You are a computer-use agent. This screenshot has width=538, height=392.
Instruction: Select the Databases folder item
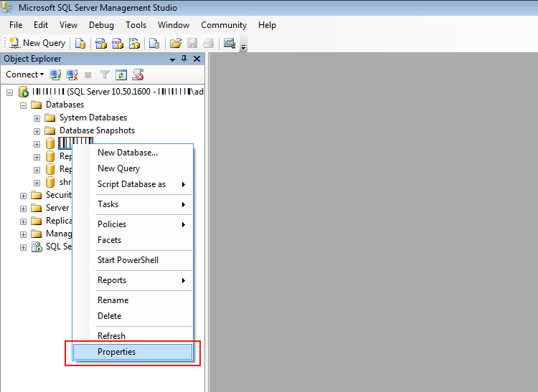coord(65,105)
